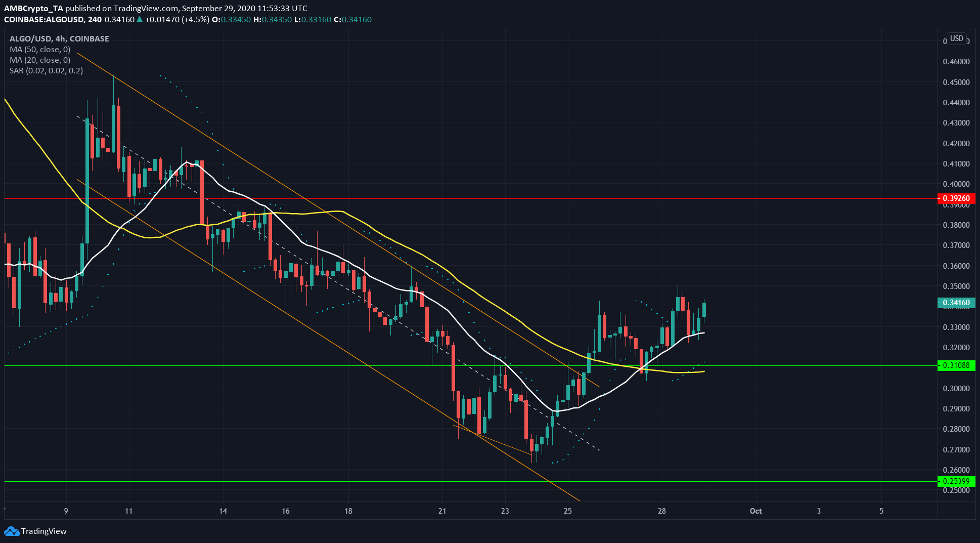Viewport: 980px width, 543px height.
Task: Click the AMBCrypto_TA publisher name
Action: coord(33,9)
